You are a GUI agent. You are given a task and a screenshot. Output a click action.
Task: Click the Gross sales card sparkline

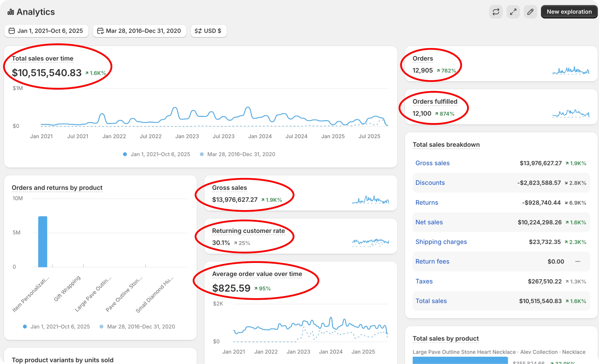tap(370, 200)
